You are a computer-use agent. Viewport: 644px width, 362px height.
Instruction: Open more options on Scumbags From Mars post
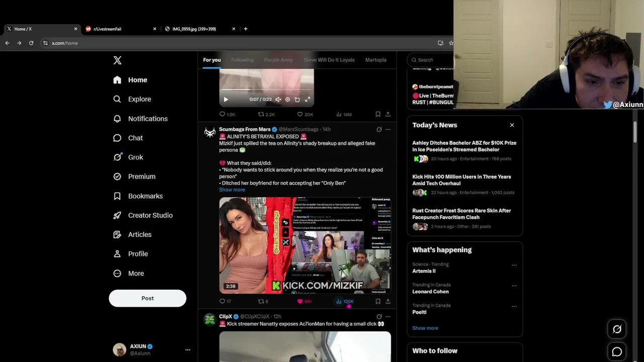[x=388, y=129]
